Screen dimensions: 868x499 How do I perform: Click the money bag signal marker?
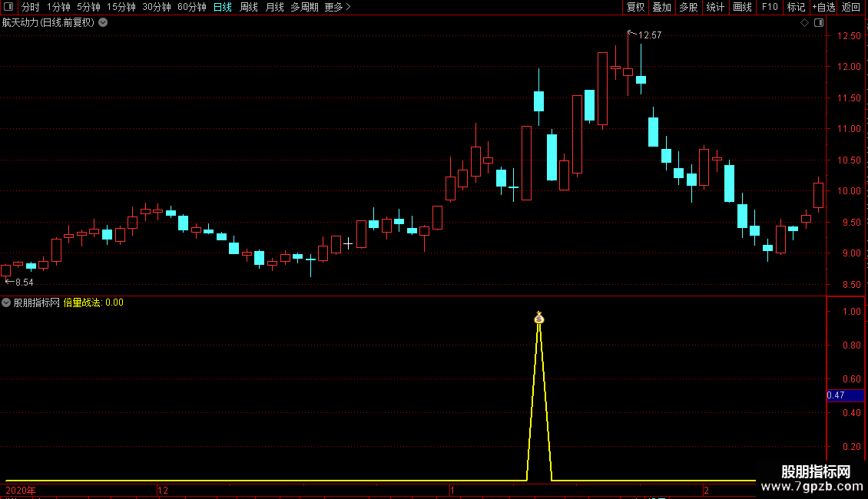[539, 318]
